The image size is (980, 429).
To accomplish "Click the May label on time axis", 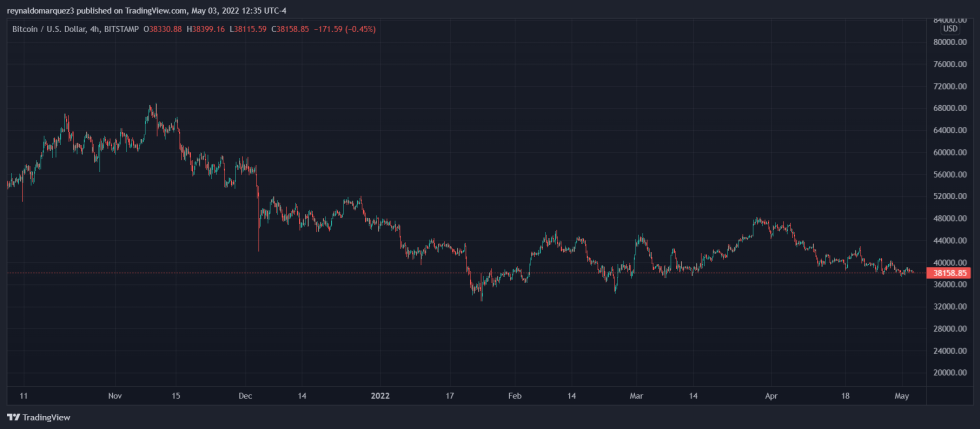I will pos(901,396).
